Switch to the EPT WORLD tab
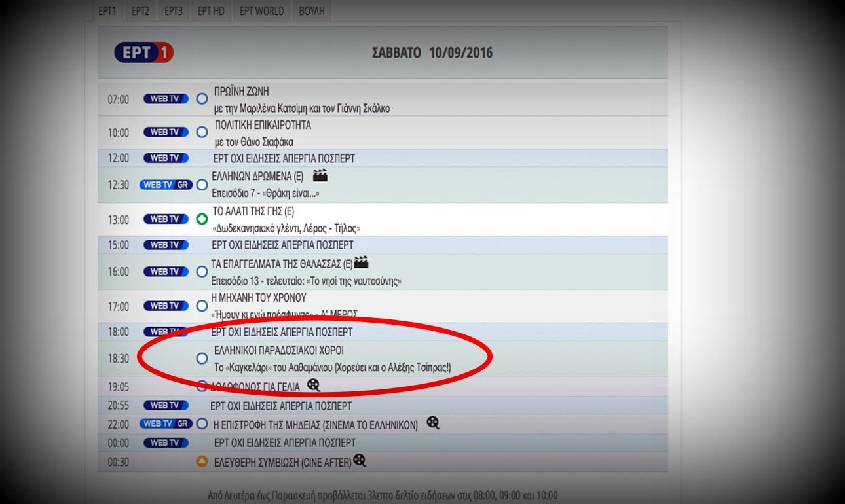This screenshot has height=504, width=845. 261,10
